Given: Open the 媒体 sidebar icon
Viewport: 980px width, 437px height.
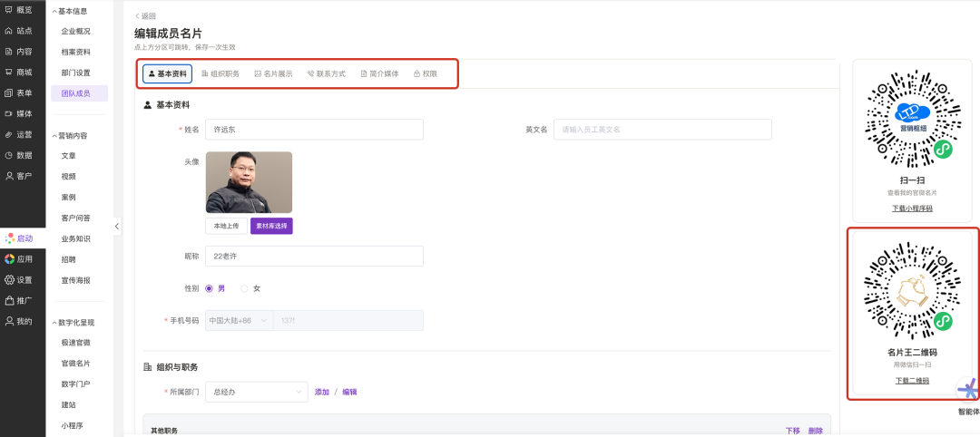Looking at the screenshot, I should pyautogui.click(x=9, y=113).
